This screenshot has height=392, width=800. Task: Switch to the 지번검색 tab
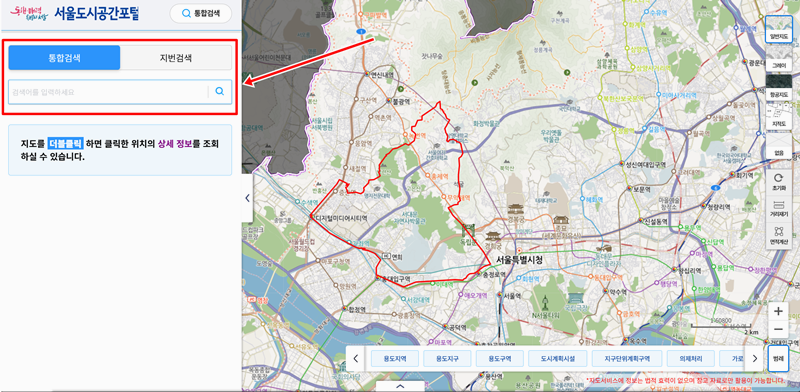pos(176,58)
